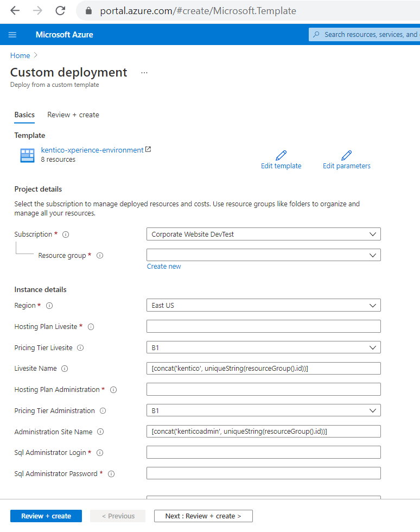Open the Azure hamburger menu
The width and height of the screenshot is (420, 532).
click(x=12, y=35)
